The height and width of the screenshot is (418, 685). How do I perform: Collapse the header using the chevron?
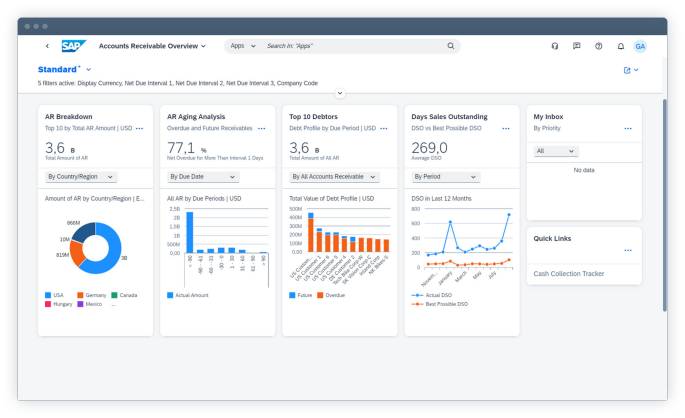340,93
